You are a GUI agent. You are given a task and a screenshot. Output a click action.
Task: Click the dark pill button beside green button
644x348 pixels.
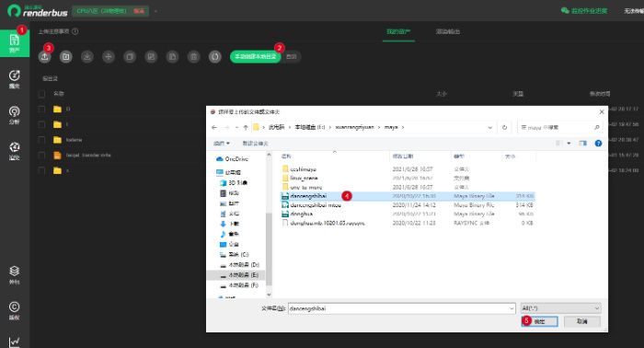pyautogui.click(x=292, y=57)
